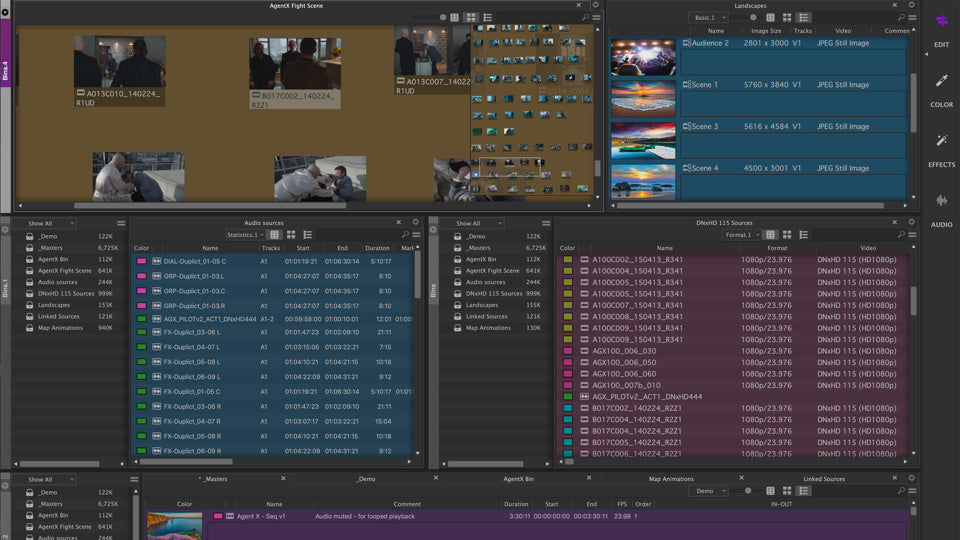Select the Scene 3 thumbnail in Landscapes

[x=643, y=140]
